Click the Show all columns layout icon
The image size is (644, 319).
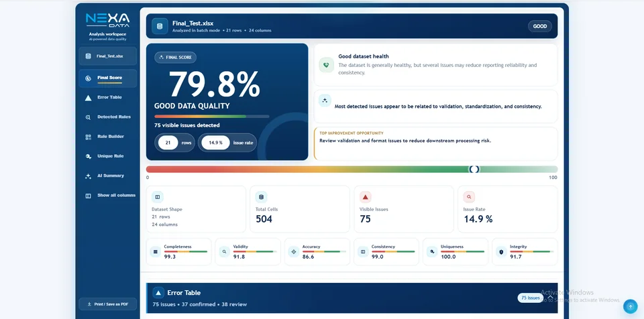point(88,196)
